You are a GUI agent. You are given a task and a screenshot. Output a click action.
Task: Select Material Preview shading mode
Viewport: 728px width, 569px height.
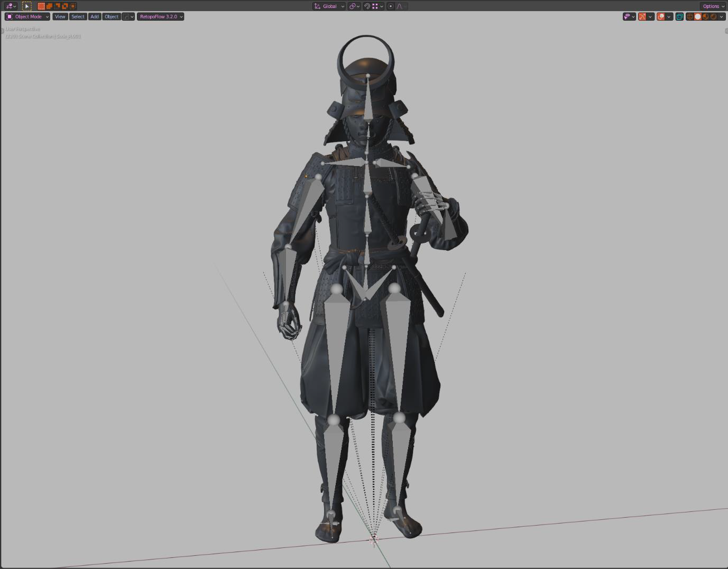706,16
